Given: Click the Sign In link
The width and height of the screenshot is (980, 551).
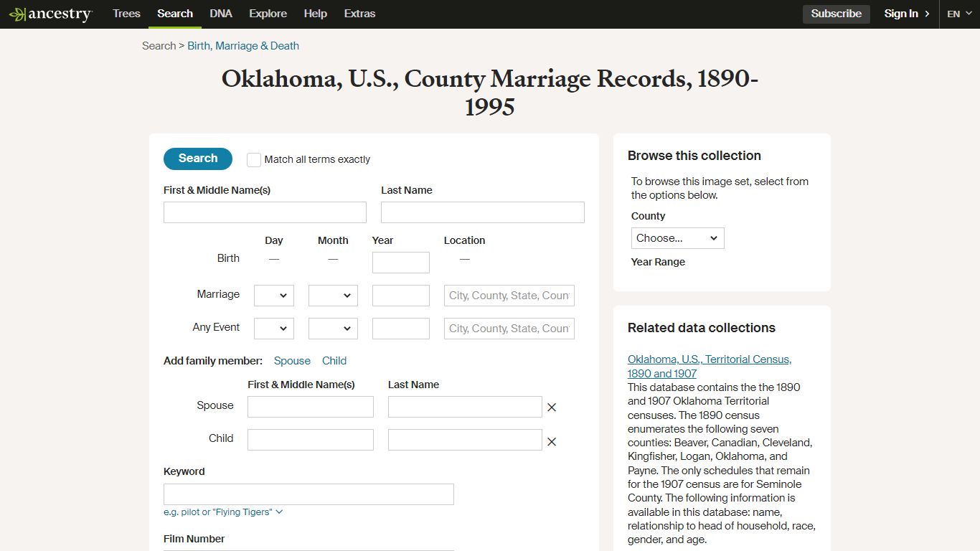Looking at the screenshot, I should pos(901,14).
